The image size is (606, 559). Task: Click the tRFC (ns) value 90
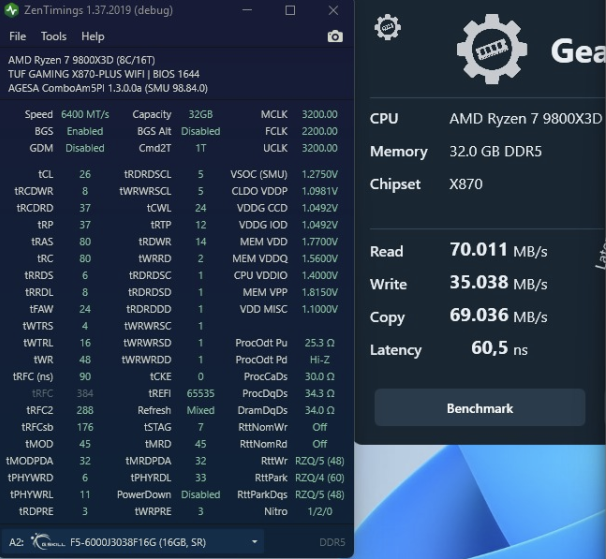tap(85, 377)
